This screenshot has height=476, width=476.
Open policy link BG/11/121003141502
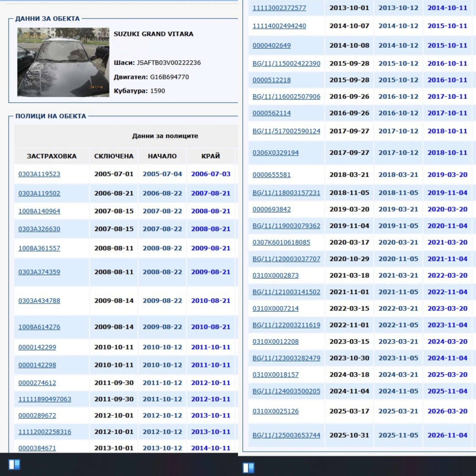point(286,292)
